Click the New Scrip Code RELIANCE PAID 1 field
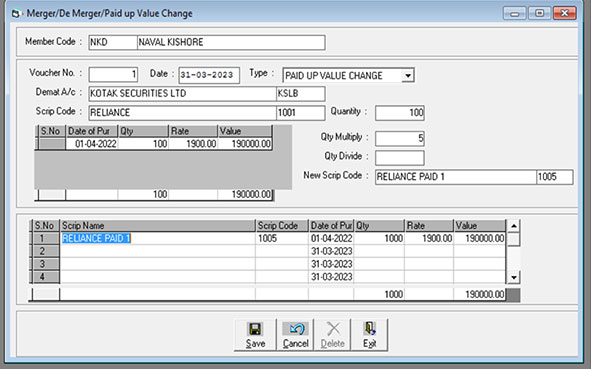591x369 pixels. (x=456, y=177)
